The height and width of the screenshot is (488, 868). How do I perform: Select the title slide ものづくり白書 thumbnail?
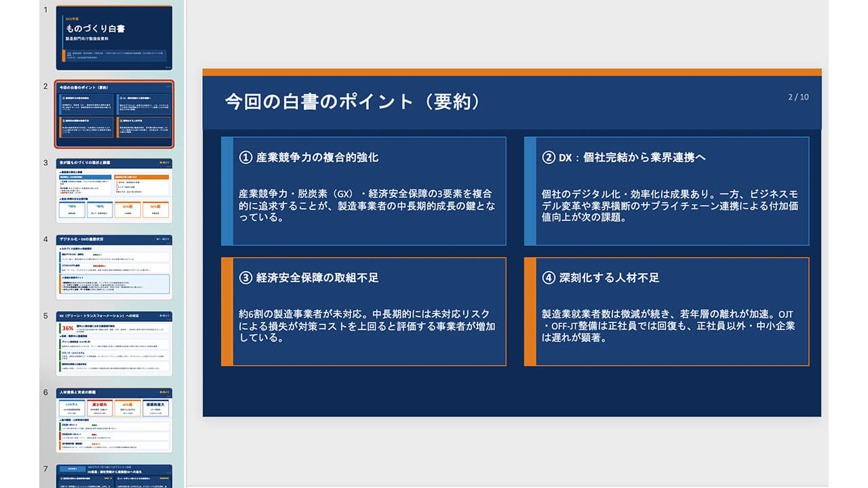(x=115, y=37)
